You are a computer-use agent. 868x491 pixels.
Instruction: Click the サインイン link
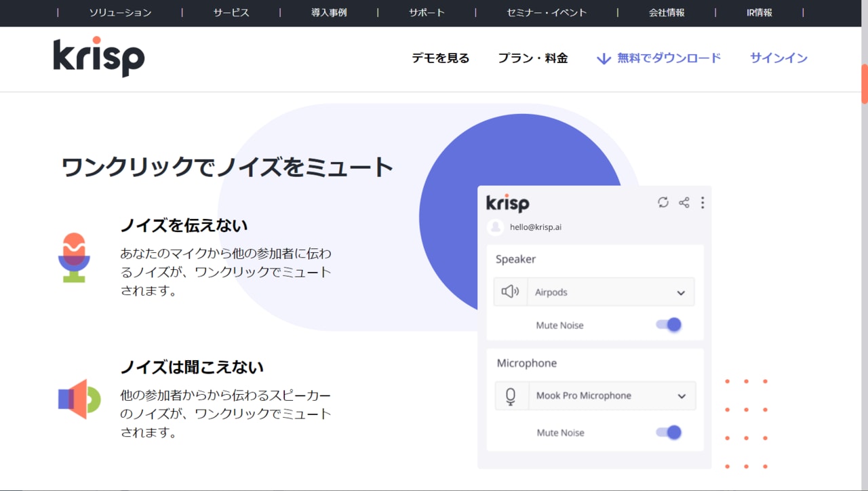(x=778, y=58)
